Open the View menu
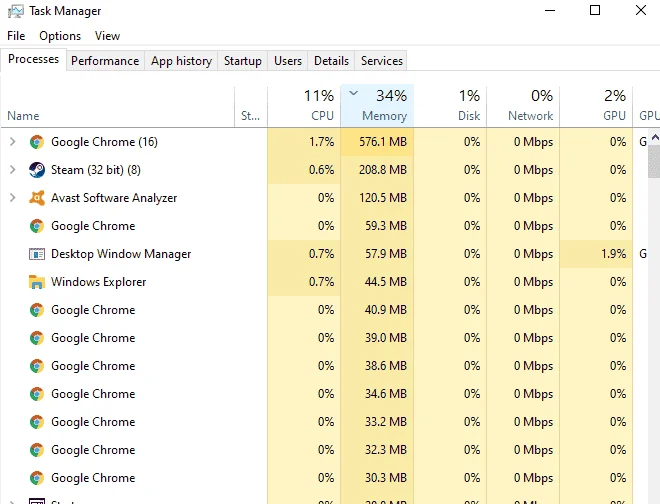The width and height of the screenshot is (660, 504). (107, 36)
